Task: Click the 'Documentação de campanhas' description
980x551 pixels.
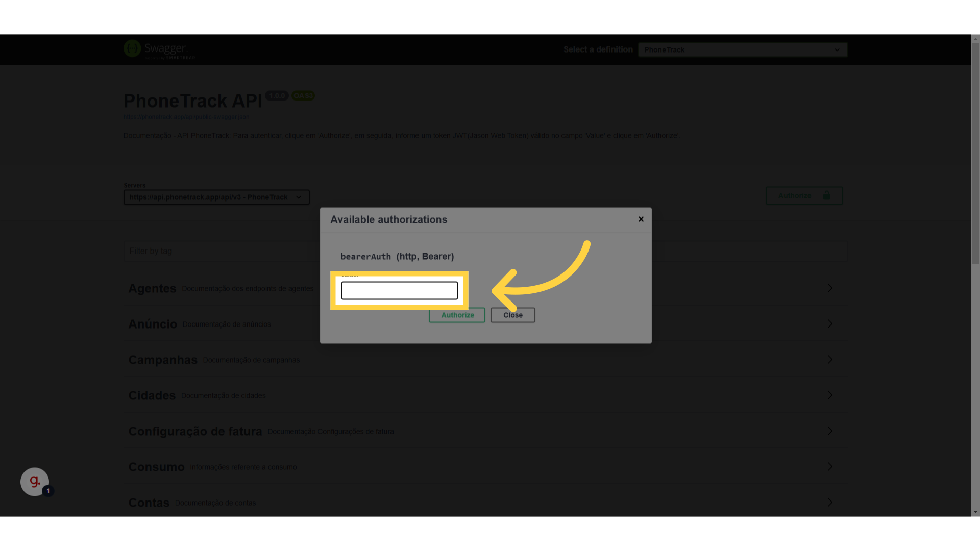Action: click(x=251, y=360)
